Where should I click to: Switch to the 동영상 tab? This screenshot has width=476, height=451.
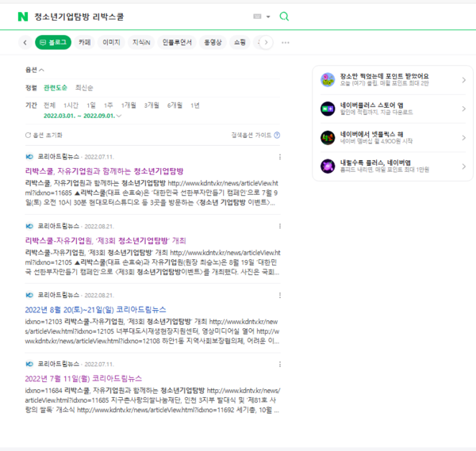click(213, 43)
